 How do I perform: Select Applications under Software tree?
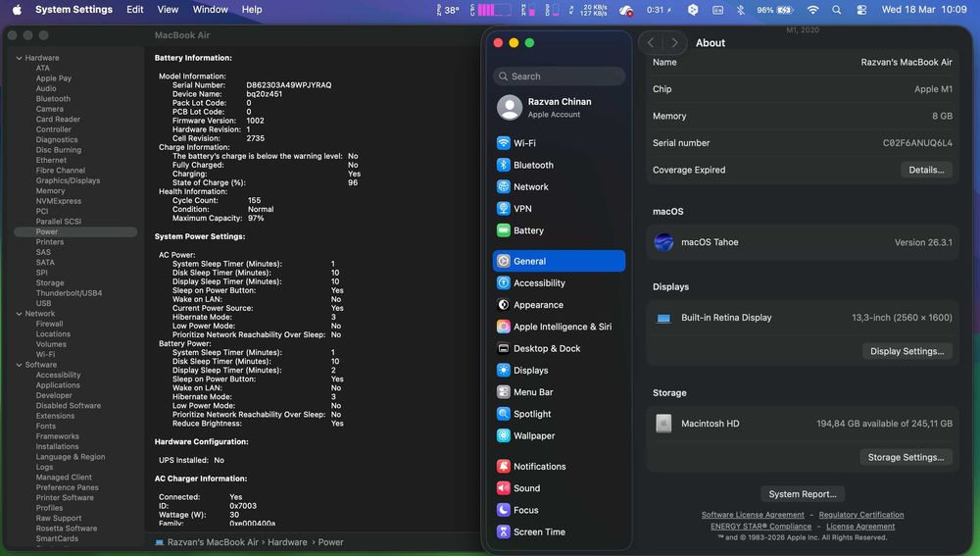pyautogui.click(x=58, y=385)
